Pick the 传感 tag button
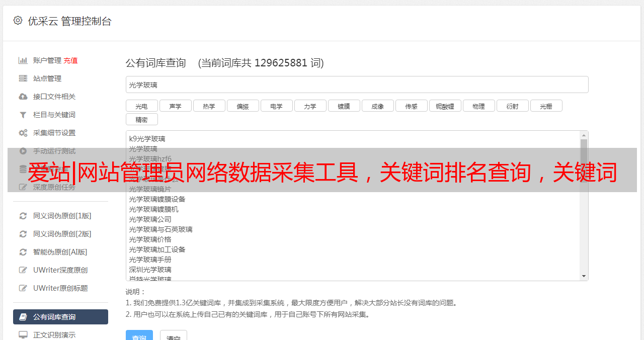This screenshot has width=644, height=340. coord(412,106)
